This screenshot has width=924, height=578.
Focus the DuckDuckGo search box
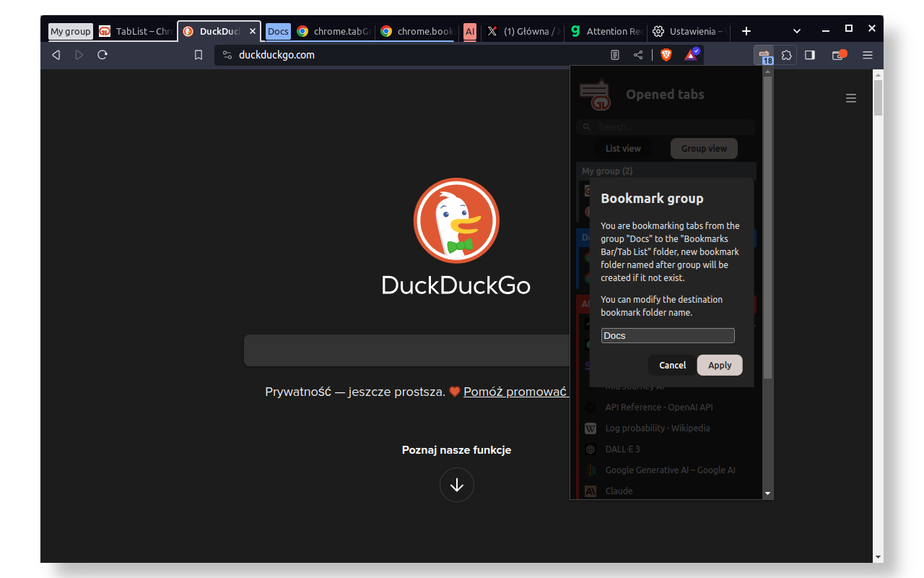[x=406, y=350]
